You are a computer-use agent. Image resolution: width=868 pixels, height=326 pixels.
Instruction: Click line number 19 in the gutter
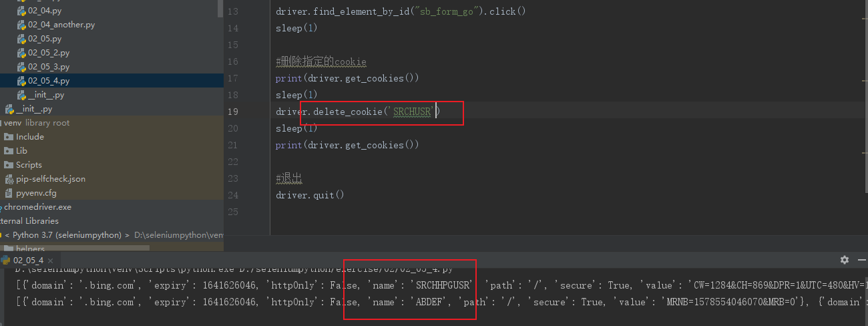coord(232,112)
